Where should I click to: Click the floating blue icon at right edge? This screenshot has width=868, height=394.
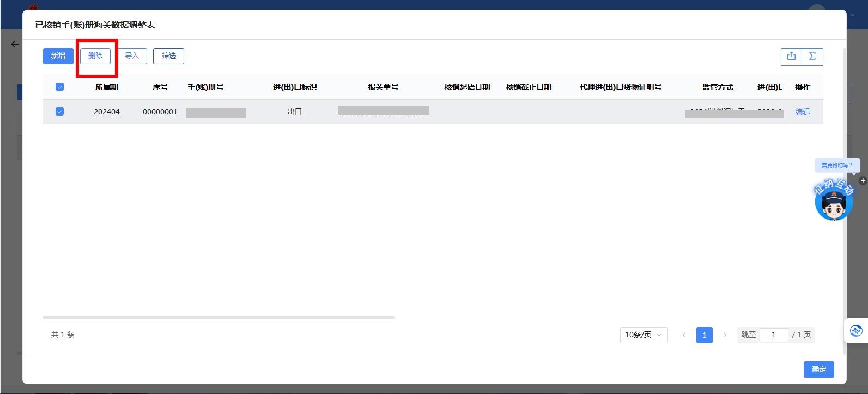point(856,331)
